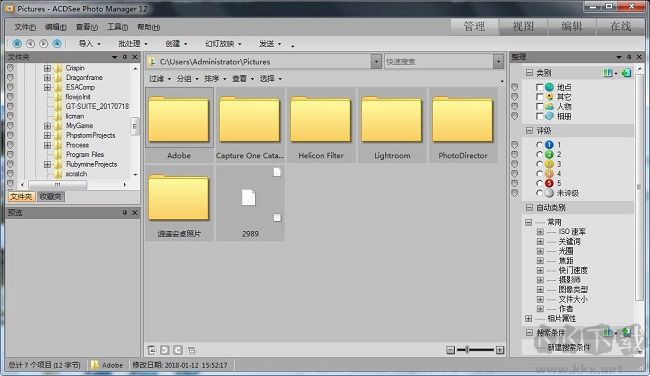Select the Lightroom folder thumbnail
The width and height of the screenshot is (650, 376).
392,124
